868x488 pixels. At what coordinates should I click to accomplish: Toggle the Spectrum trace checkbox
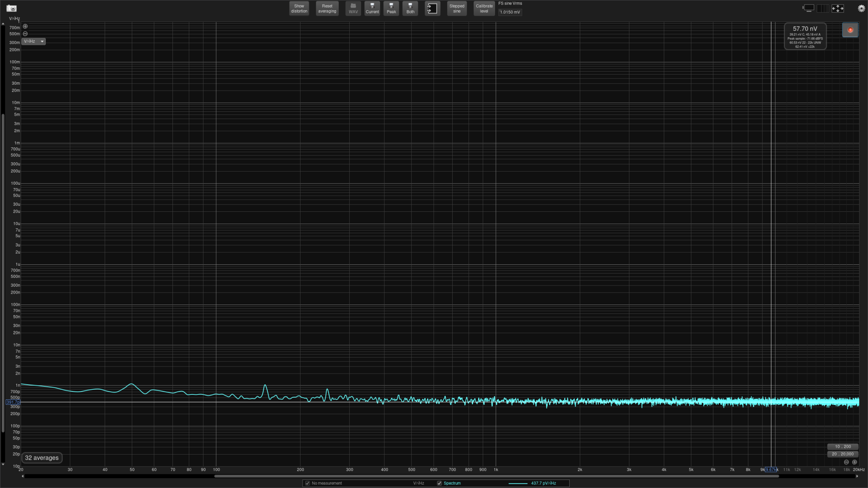(439, 483)
